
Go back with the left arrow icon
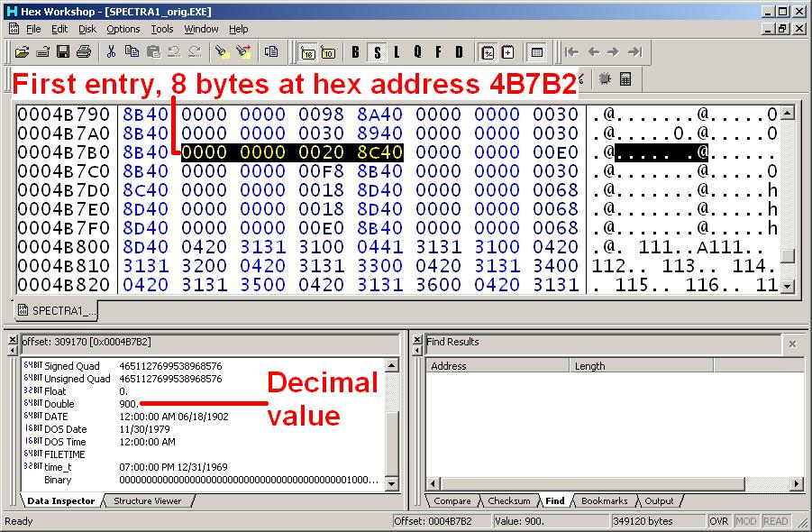(x=594, y=51)
